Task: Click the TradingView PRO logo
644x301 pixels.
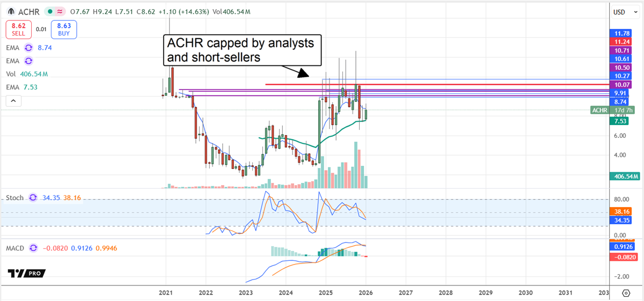Action: tap(26, 274)
